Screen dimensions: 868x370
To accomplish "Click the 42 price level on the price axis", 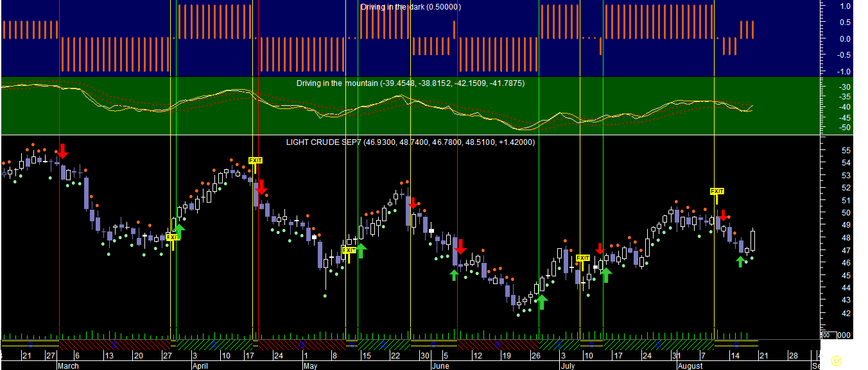I will 846,313.
